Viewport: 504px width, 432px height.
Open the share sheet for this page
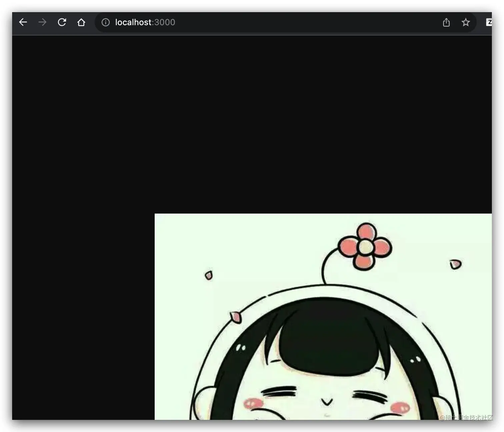click(x=446, y=22)
